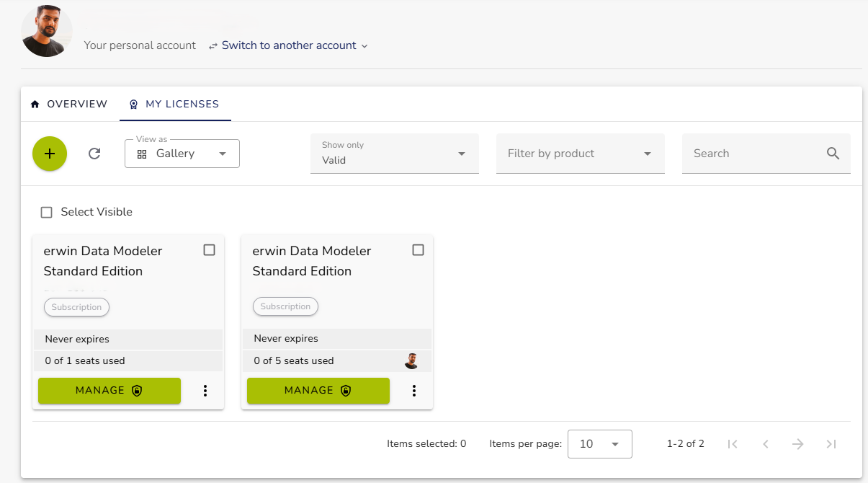Go to the last page
Viewport: 868px width, 483px height.
[831, 444]
